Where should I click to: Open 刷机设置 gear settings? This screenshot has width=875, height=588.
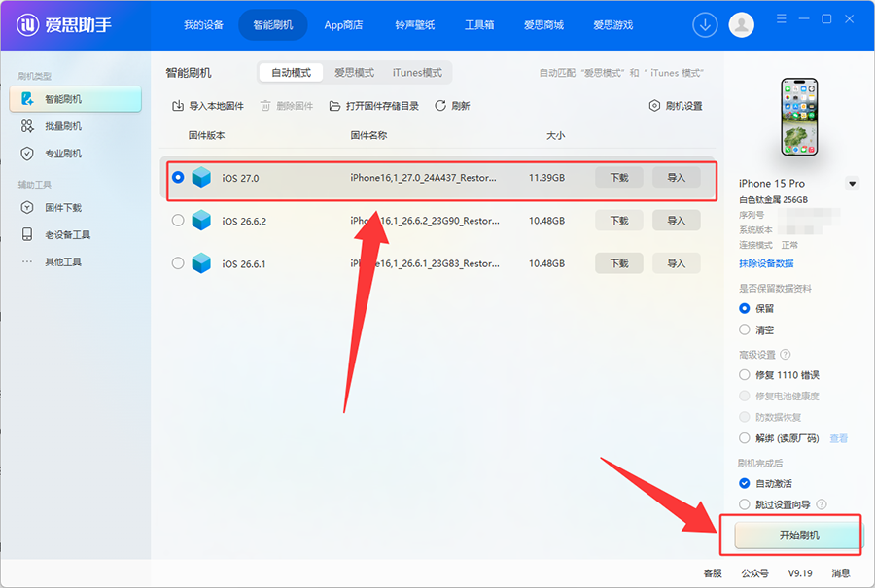coord(676,105)
